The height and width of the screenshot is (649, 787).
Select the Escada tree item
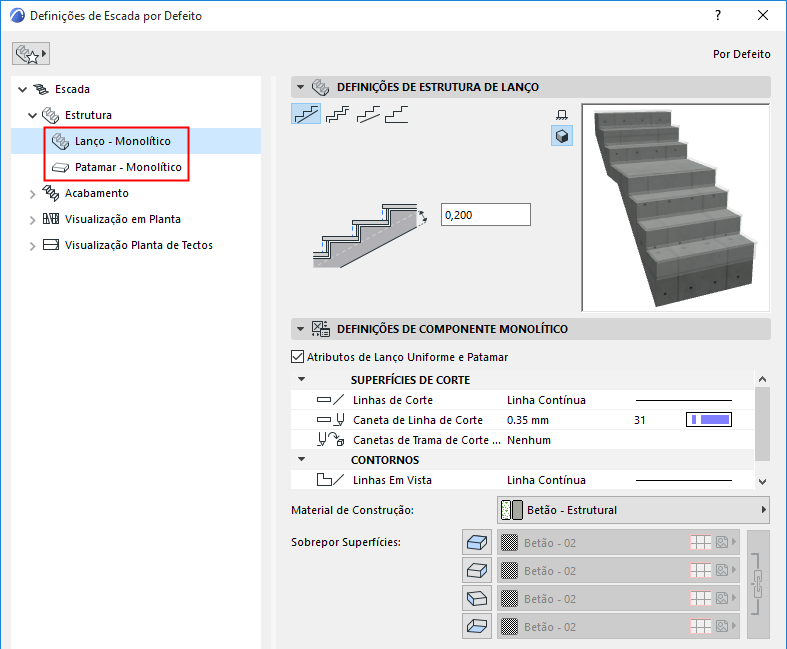pyautogui.click(x=72, y=89)
